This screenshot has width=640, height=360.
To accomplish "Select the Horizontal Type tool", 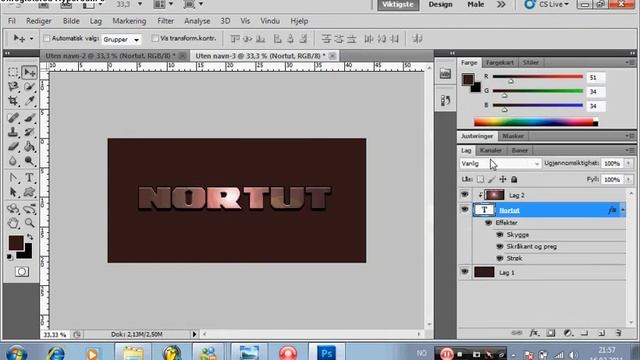I will [x=29, y=178].
